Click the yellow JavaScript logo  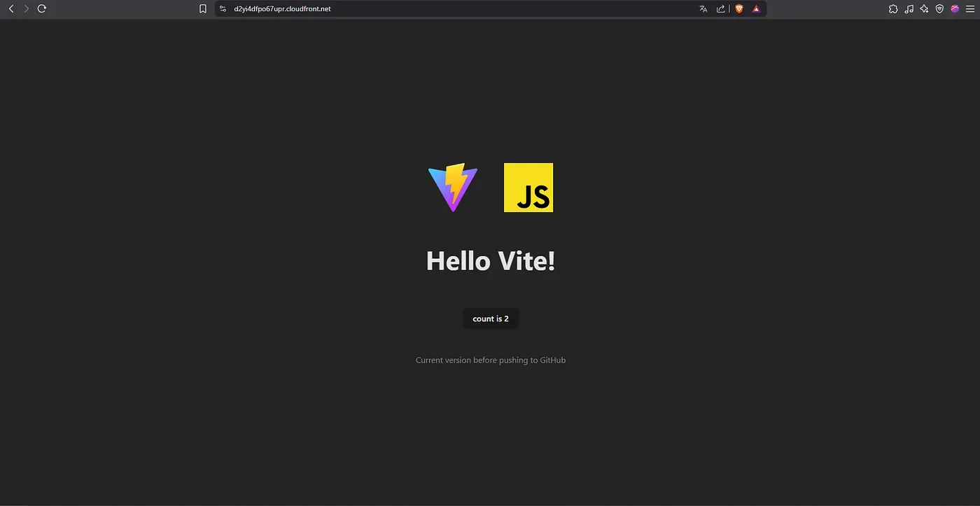point(528,187)
